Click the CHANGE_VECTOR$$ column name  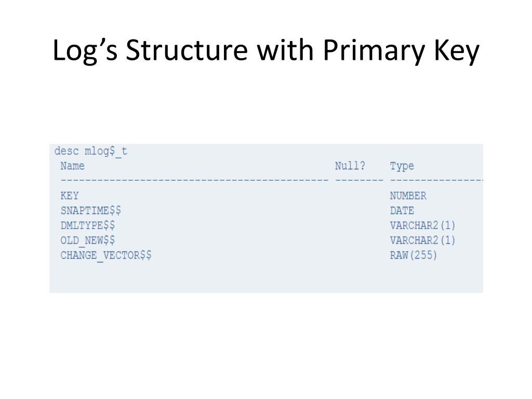tap(106, 256)
